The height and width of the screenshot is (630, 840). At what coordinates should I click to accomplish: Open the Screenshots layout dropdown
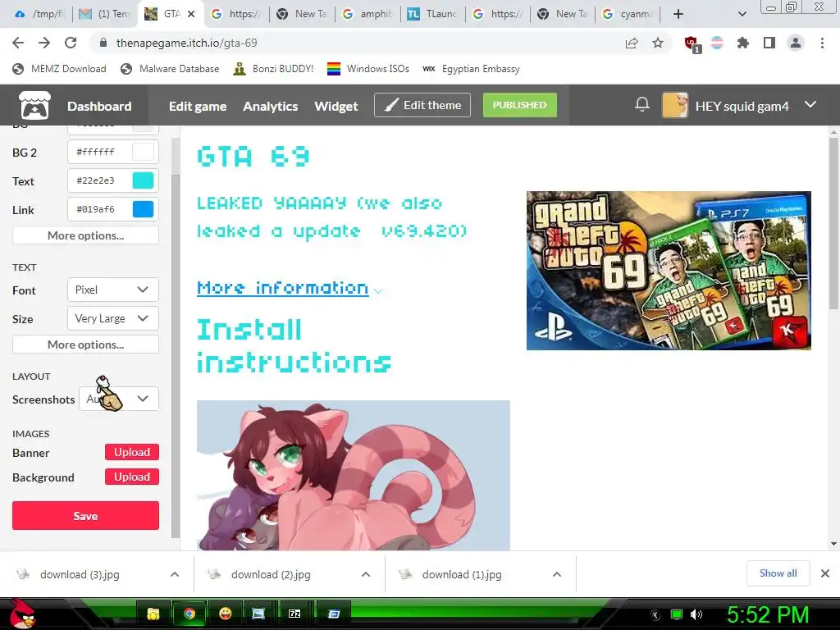(x=119, y=399)
